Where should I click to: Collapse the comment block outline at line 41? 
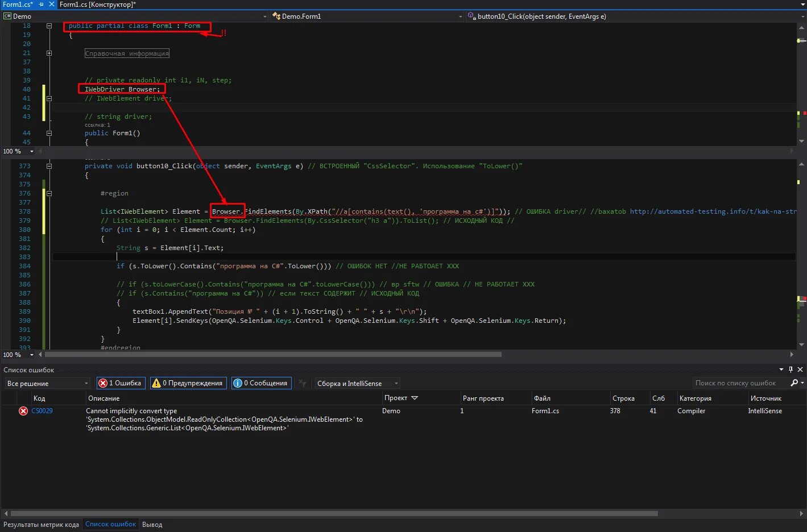[x=49, y=98]
